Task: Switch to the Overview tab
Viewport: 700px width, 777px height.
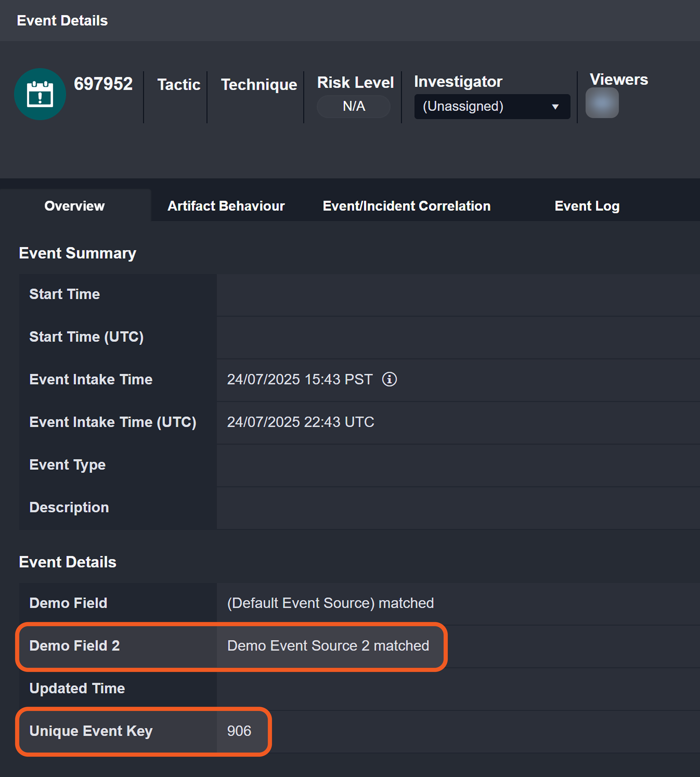Action: pos(75,206)
